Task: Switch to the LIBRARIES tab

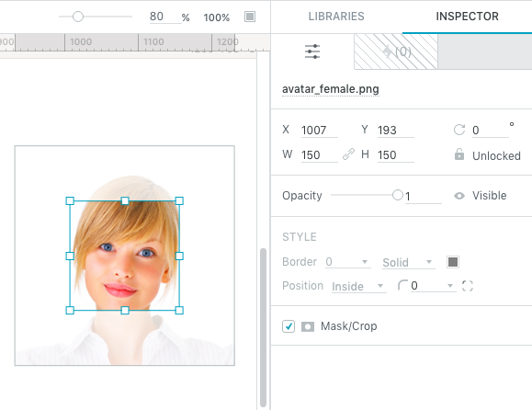Action: tap(336, 17)
